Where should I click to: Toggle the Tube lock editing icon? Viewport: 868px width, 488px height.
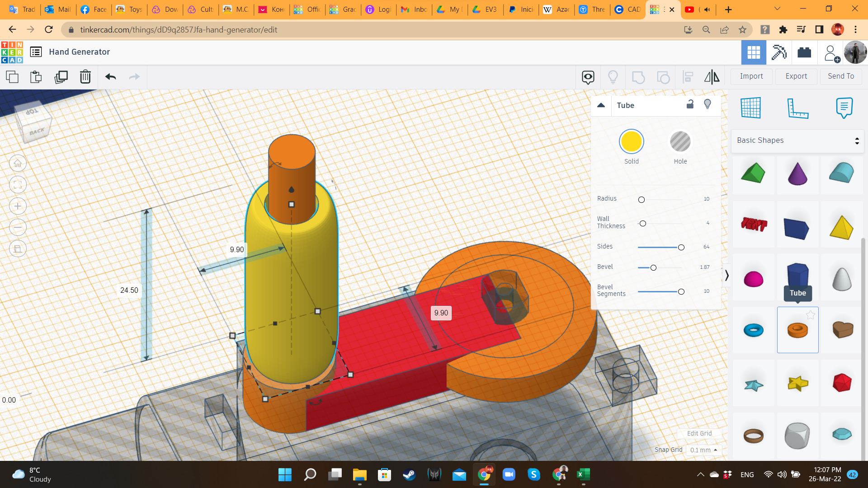tap(690, 104)
